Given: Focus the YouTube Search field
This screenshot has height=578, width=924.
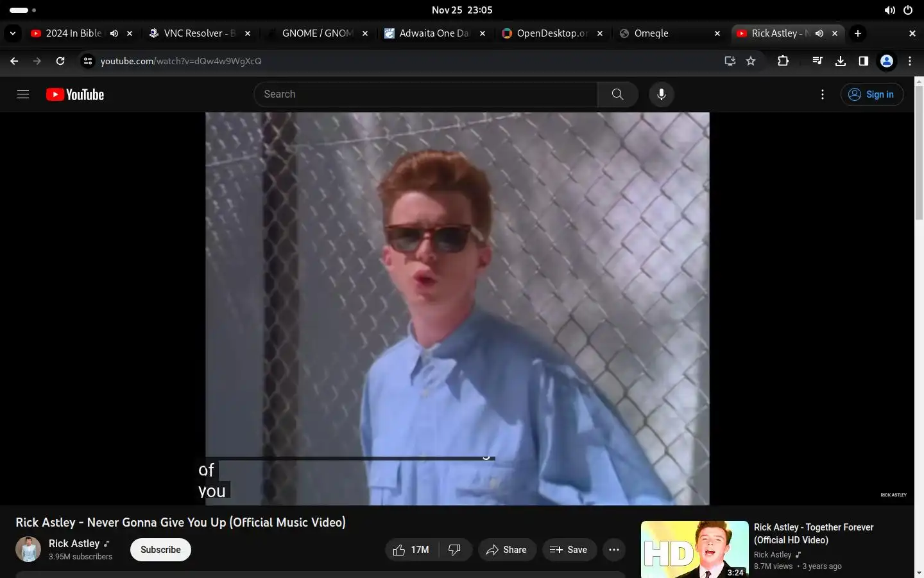Looking at the screenshot, I should click(426, 94).
